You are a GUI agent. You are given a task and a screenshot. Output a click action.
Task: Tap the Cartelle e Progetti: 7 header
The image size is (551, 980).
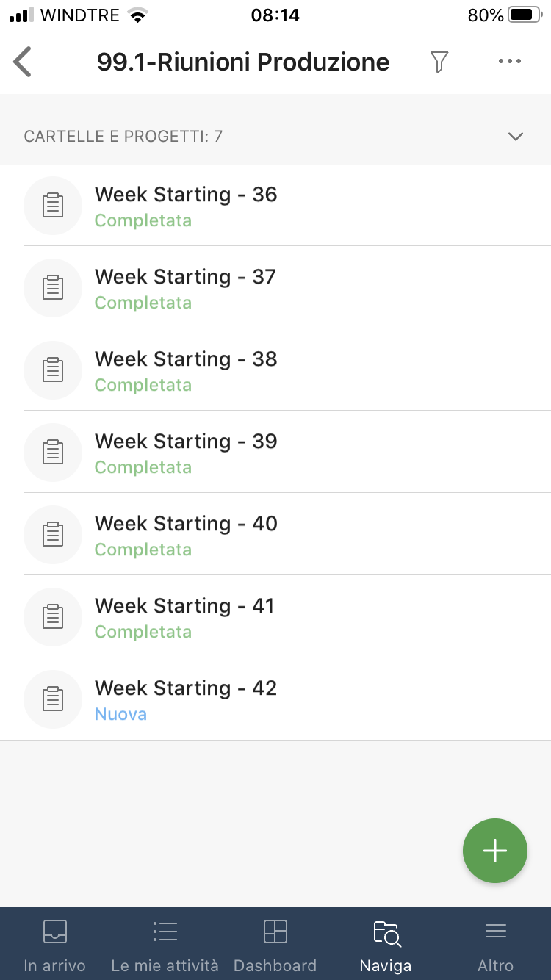(x=123, y=137)
